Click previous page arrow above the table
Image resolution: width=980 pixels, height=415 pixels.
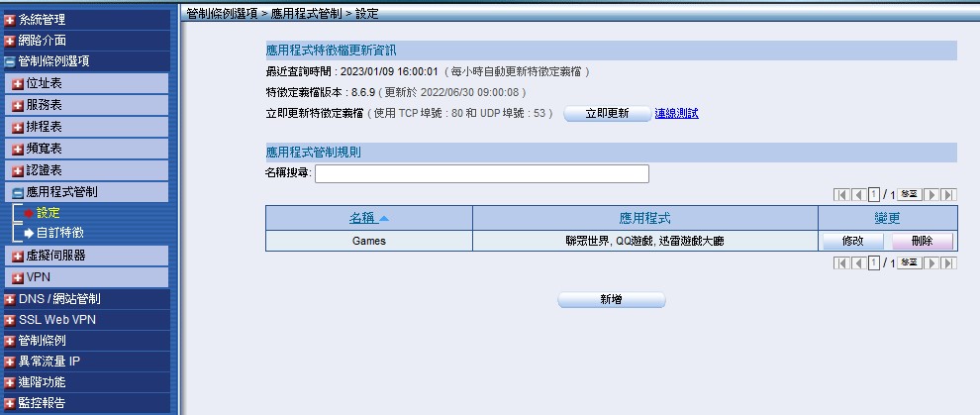pos(858,195)
